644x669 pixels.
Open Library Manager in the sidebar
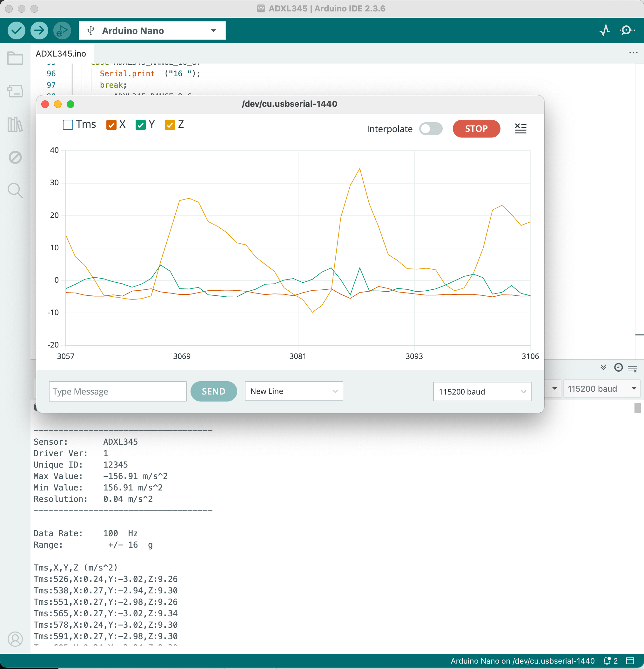pos(15,124)
